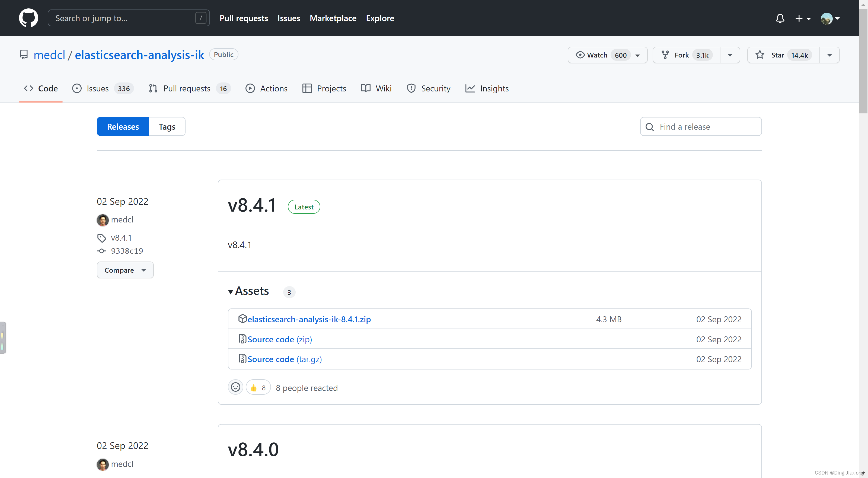Open Explore in top navigation
Screen dimensions: 868x478
[x=380, y=18]
